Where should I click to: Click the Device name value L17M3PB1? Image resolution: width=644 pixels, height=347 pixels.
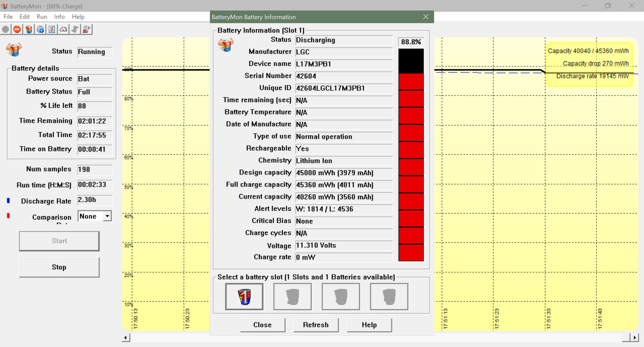coord(344,64)
